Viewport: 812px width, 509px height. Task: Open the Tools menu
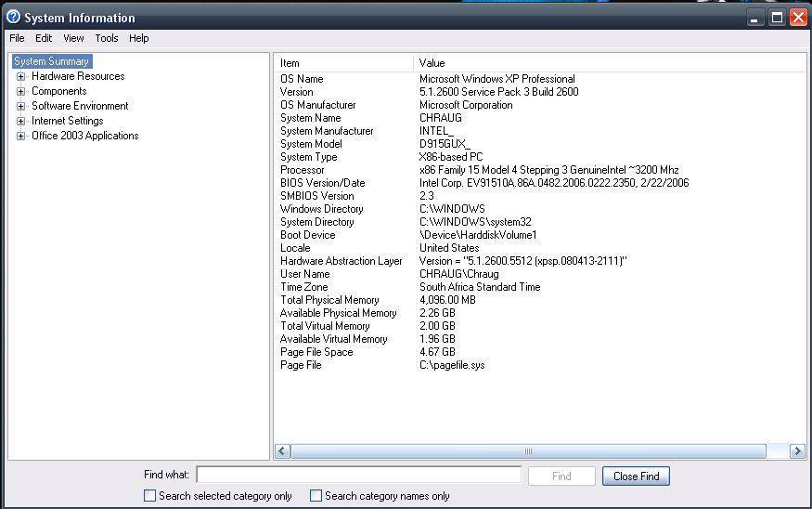[106, 38]
